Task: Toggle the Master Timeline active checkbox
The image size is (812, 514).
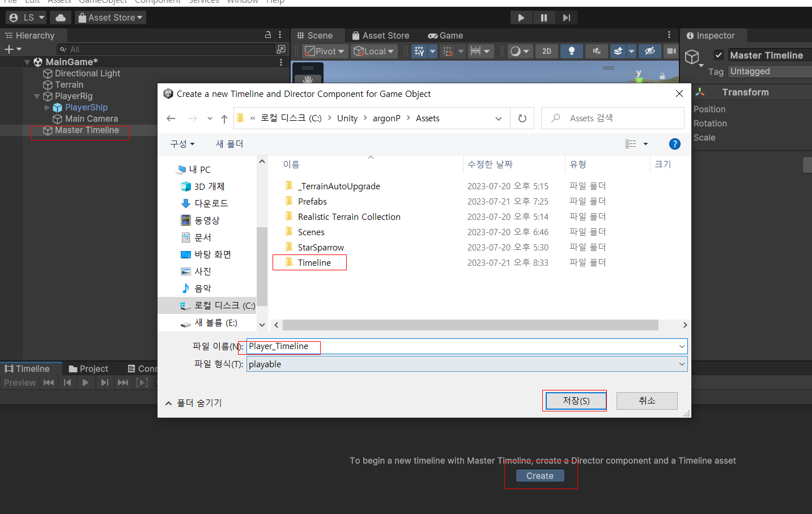Action: pos(719,55)
